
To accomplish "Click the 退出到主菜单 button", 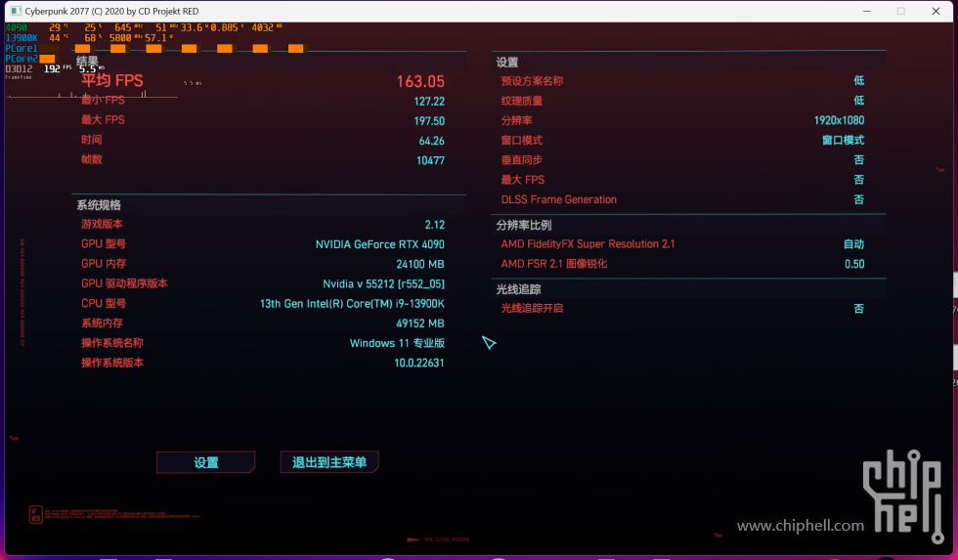I will point(329,462).
